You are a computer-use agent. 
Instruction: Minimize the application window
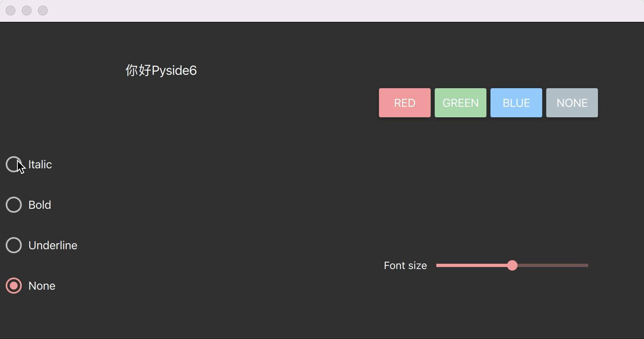(27, 11)
